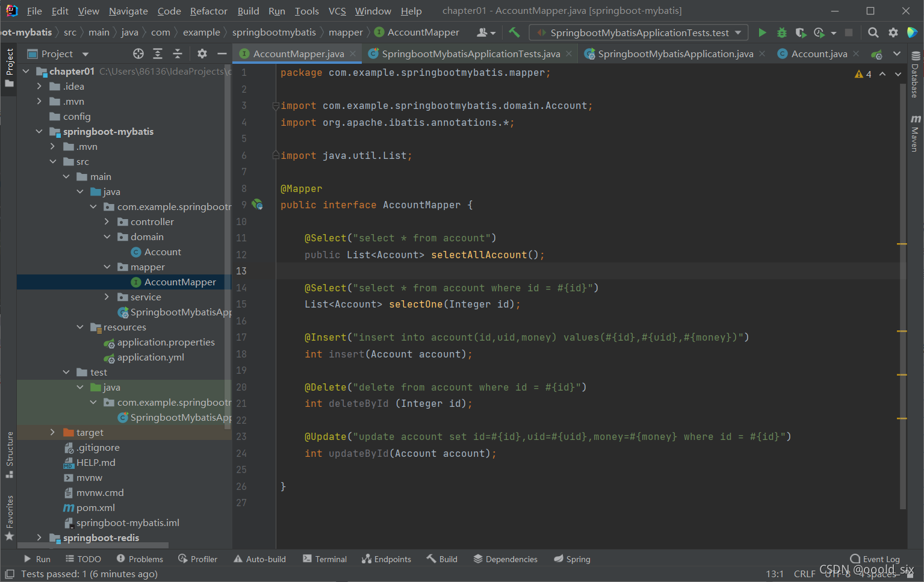This screenshot has height=582, width=924.
Task: Open the Navigate menu
Action: click(x=128, y=11)
